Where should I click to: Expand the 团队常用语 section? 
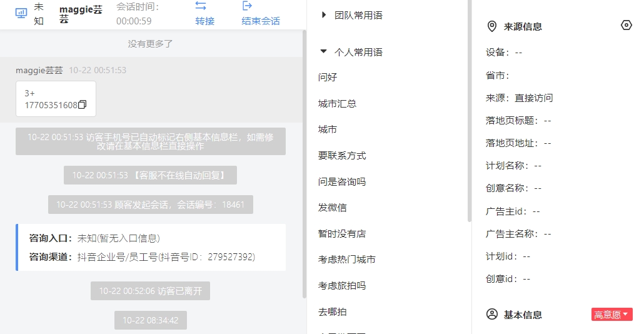(x=324, y=15)
